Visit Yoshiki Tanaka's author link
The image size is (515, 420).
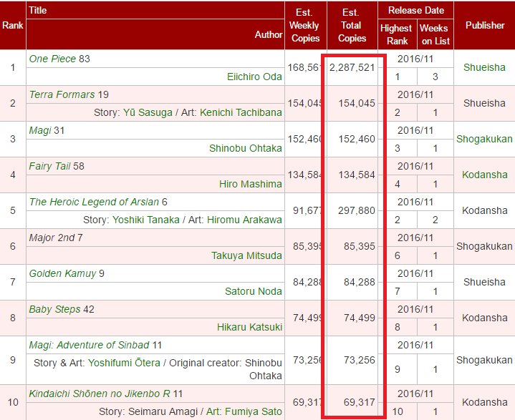[x=146, y=220]
